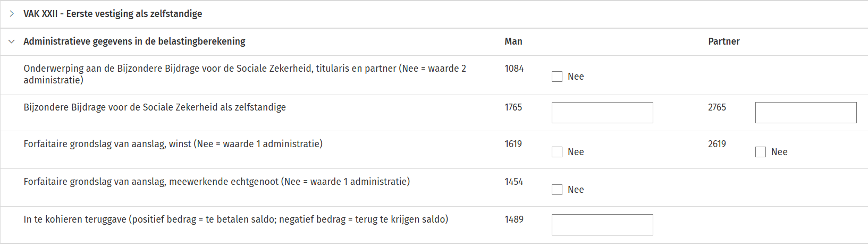Image resolution: width=868 pixels, height=246 pixels.
Task: Tick the Nee checkbox for code 2619
Action: 761,152
